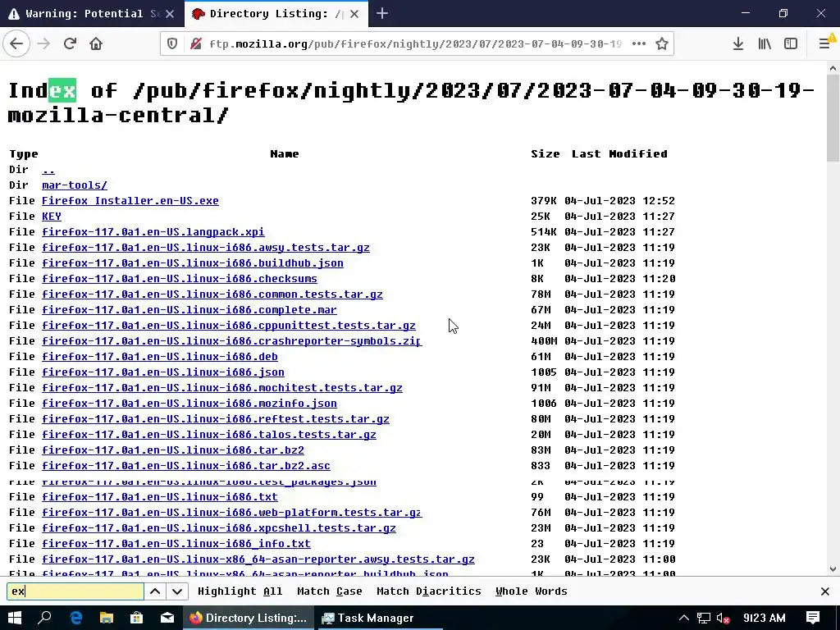This screenshot has width=840, height=630.
Task: Show the sidebars panel icon
Action: coord(791,43)
